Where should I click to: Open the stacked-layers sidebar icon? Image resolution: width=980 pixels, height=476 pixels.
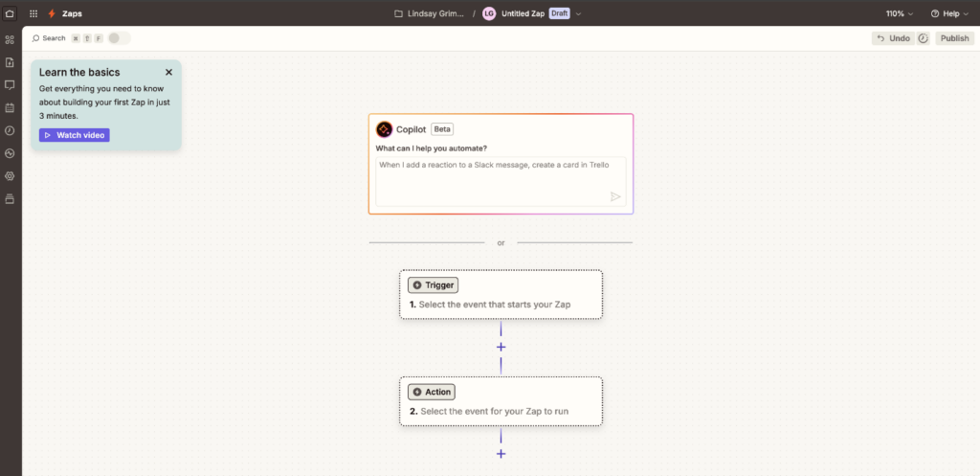coord(10,199)
